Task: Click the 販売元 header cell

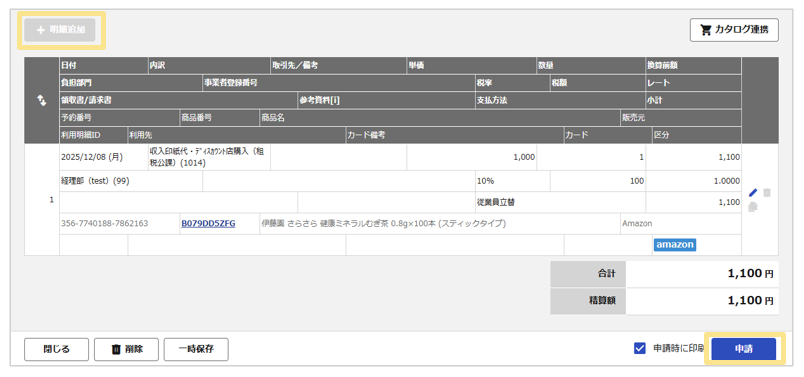Action: (x=680, y=117)
